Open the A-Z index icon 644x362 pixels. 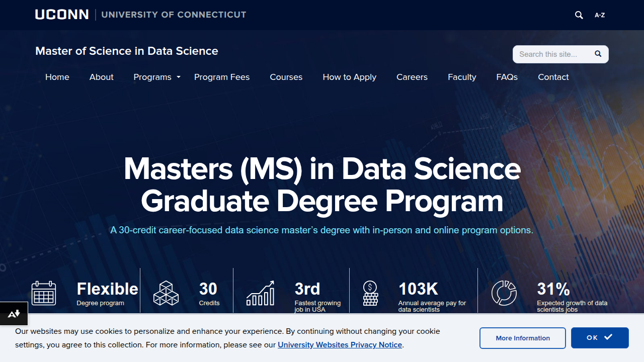click(600, 15)
